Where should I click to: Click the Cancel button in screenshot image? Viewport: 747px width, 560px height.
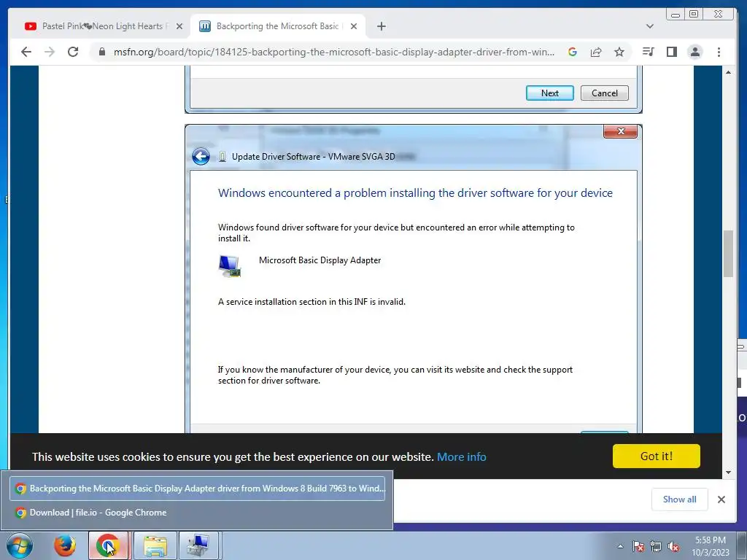[x=605, y=93]
